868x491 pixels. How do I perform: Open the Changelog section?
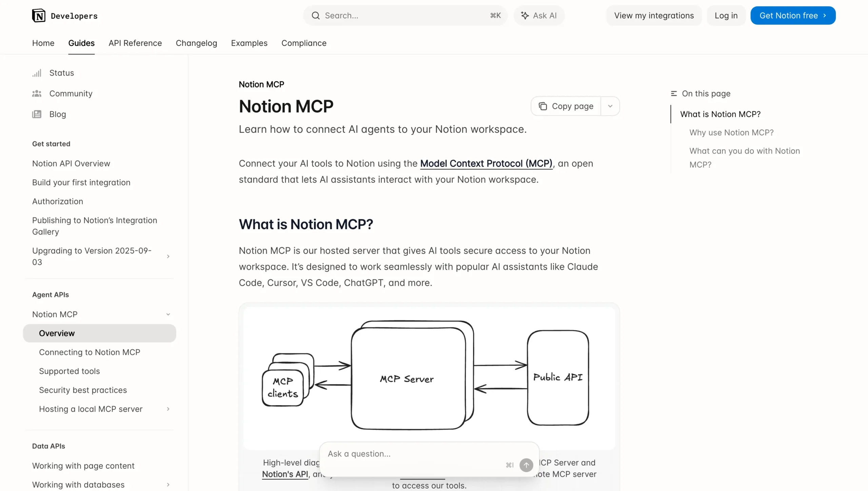[x=196, y=43]
